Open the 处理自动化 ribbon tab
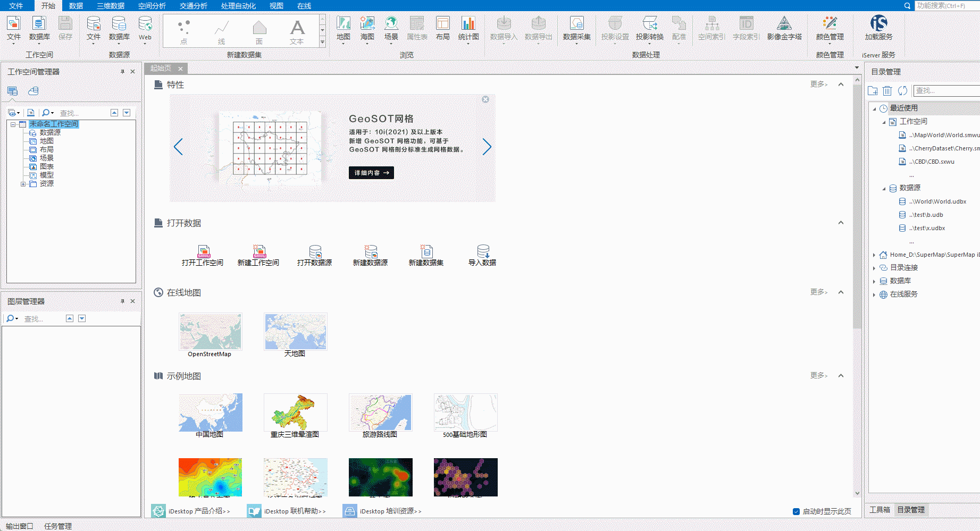 click(238, 6)
